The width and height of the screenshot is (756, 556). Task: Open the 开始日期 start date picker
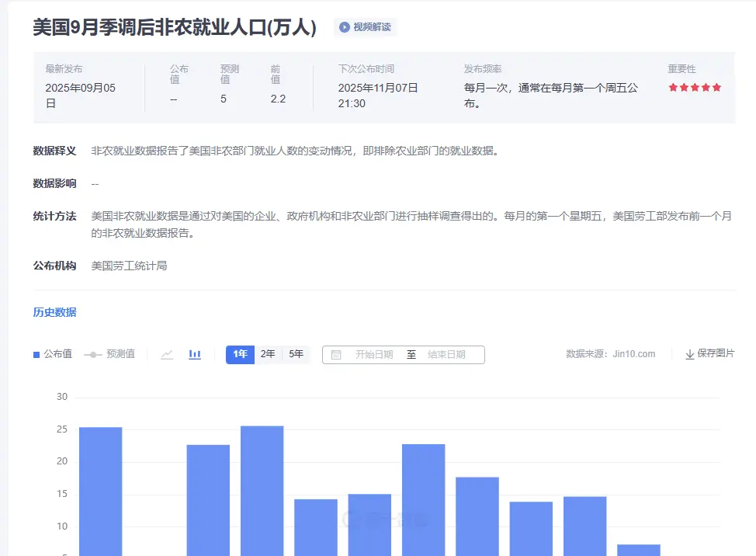click(374, 355)
